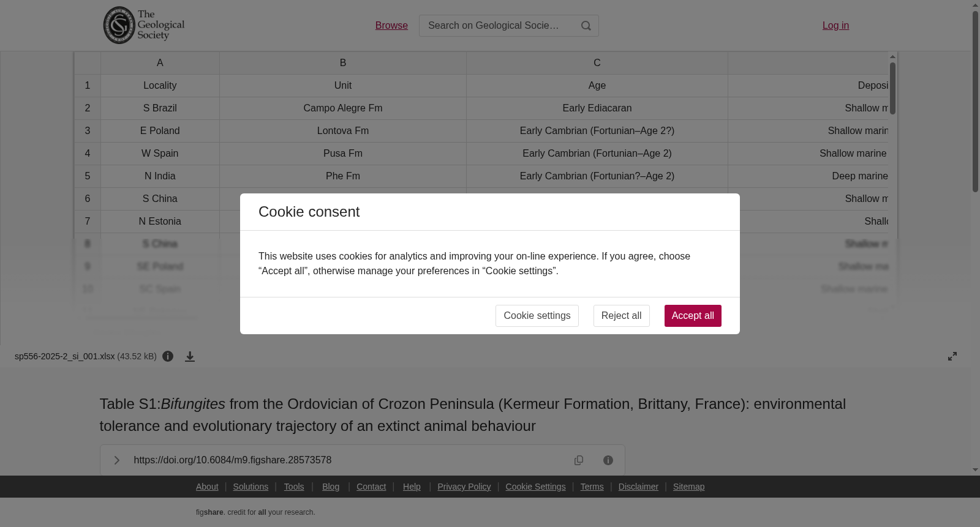The width and height of the screenshot is (980, 527).
Task: Open Cookie settings in dialog
Action: [x=537, y=316]
